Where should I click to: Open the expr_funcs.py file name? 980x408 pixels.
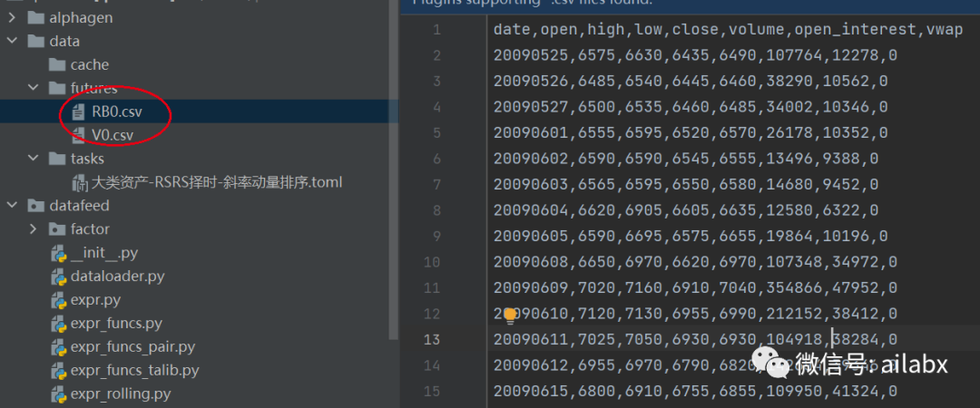pyautogui.click(x=116, y=324)
